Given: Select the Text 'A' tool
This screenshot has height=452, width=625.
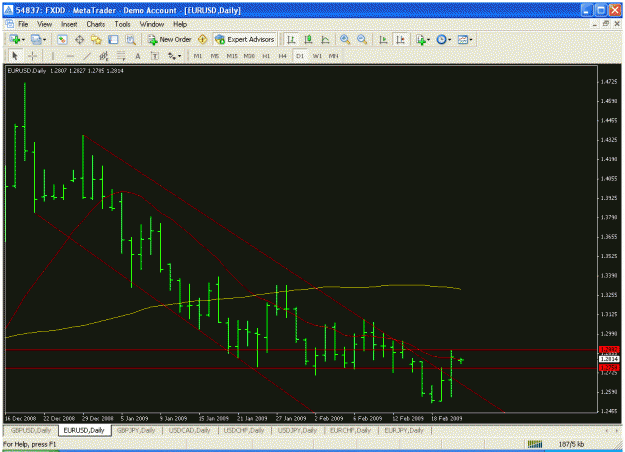Looking at the screenshot, I should click(x=138, y=56).
